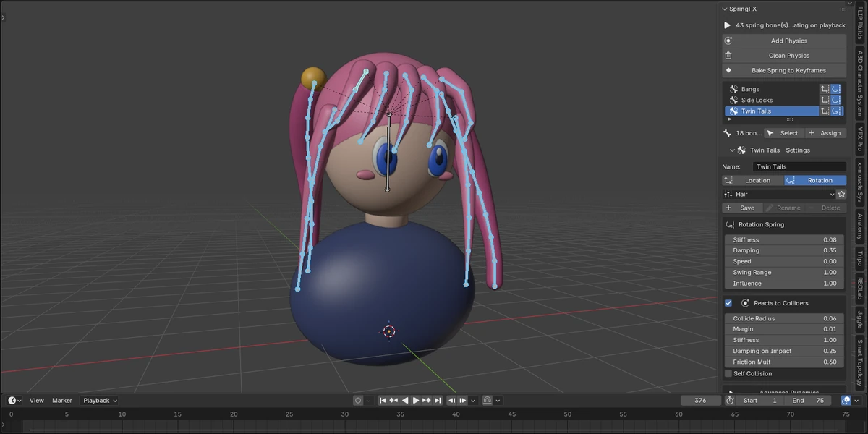This screenshot has height=434, width=868.
Task: Toggle Rotation spring for Side Locks group
Action: [836, 100]
